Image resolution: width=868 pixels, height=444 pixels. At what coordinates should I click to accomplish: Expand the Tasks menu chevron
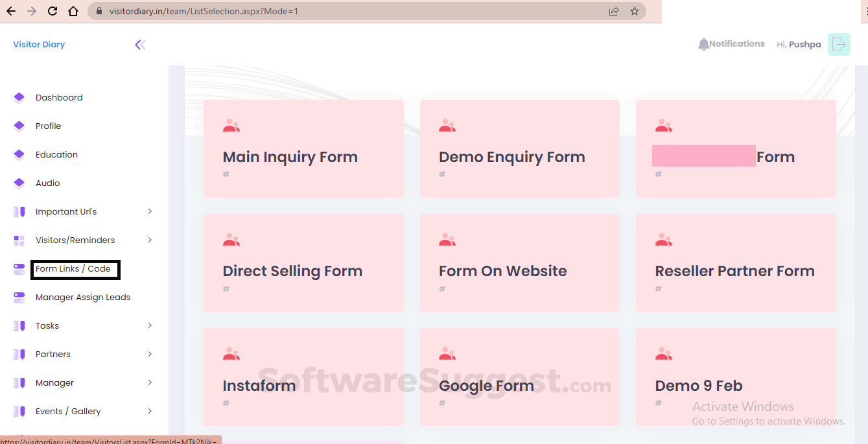click(150, 325)
